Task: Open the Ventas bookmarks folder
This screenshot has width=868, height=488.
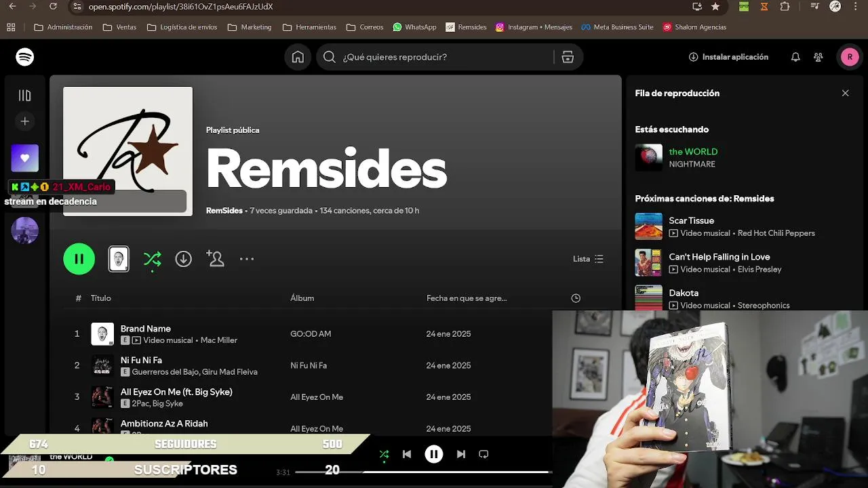Action: tap(119, 27)
